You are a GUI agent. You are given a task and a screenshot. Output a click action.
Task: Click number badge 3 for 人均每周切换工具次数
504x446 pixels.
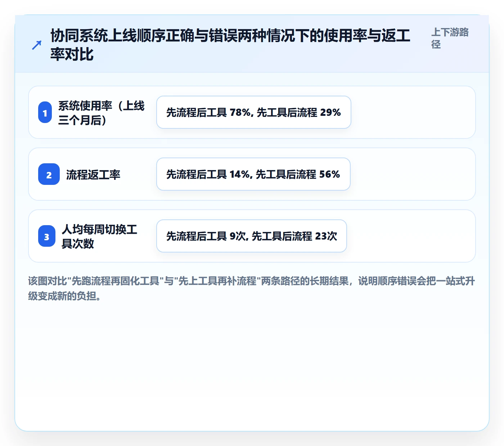click(x=47, y=236)
